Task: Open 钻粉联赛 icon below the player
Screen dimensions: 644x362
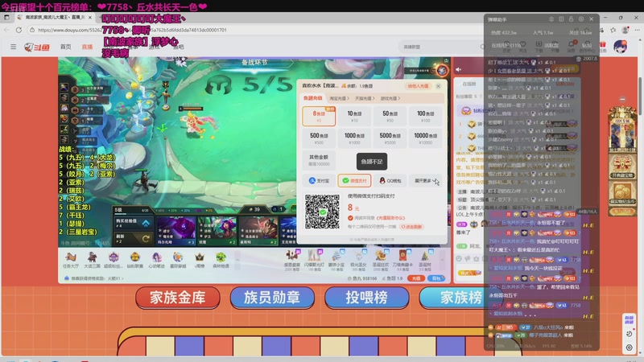Action: [x=134, y=260]
